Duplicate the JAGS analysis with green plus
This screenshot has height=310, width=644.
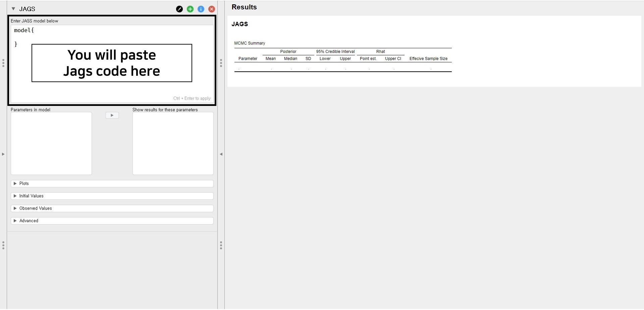pos(190,9)
